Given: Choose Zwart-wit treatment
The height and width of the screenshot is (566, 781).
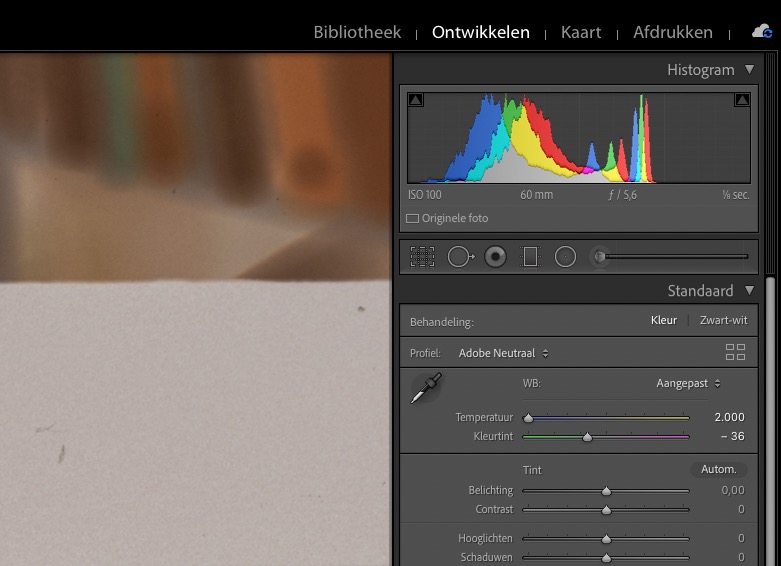Looking at the screenshot, I should click(723, 321).
